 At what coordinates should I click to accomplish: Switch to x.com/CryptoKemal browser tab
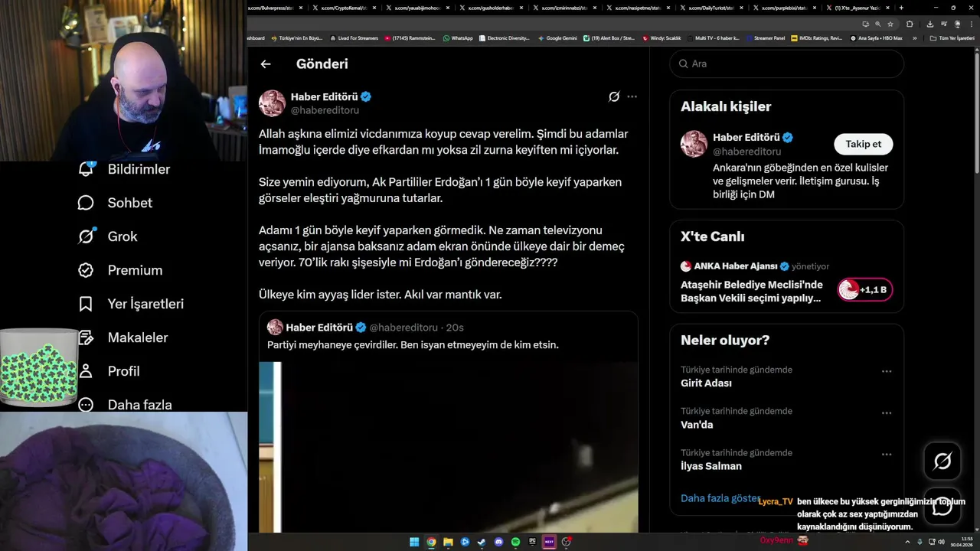click(343, 8)
